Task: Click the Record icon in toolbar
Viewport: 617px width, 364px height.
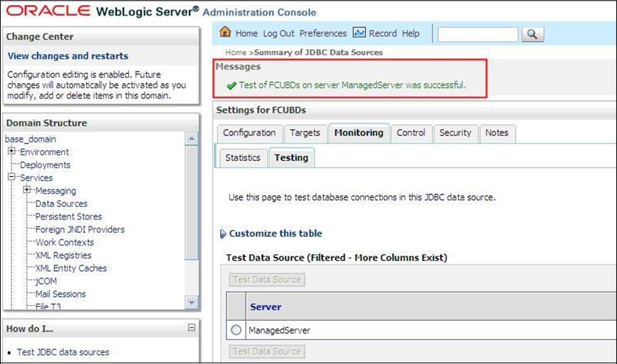Action: (x=359, y=33)
